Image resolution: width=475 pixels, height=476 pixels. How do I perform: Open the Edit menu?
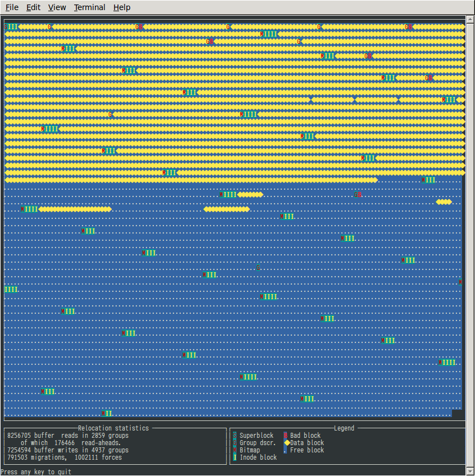tap(33, 7)
